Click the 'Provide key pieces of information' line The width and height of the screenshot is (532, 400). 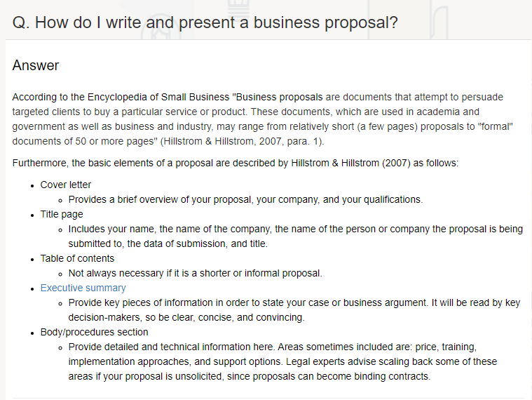pyautogui.click(x=294, y=303)
